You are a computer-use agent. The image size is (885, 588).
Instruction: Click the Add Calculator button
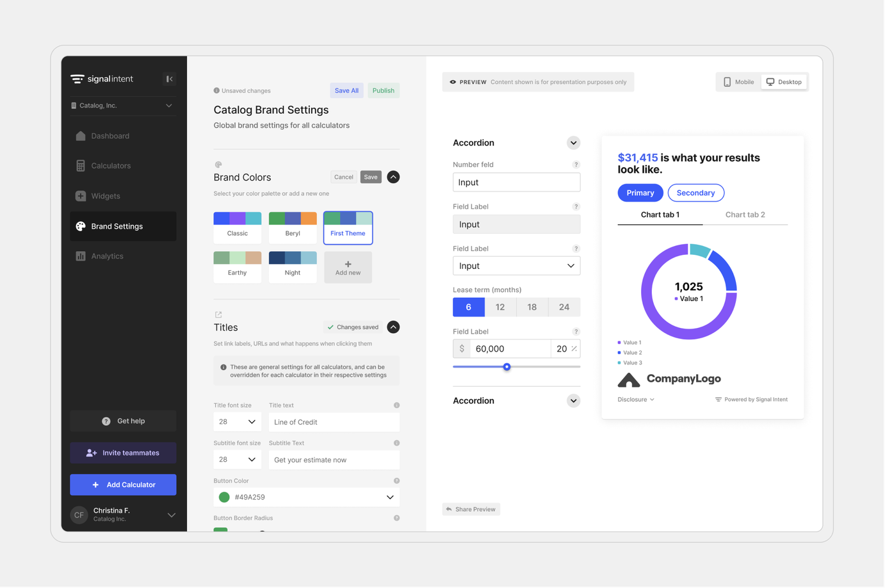123,485
